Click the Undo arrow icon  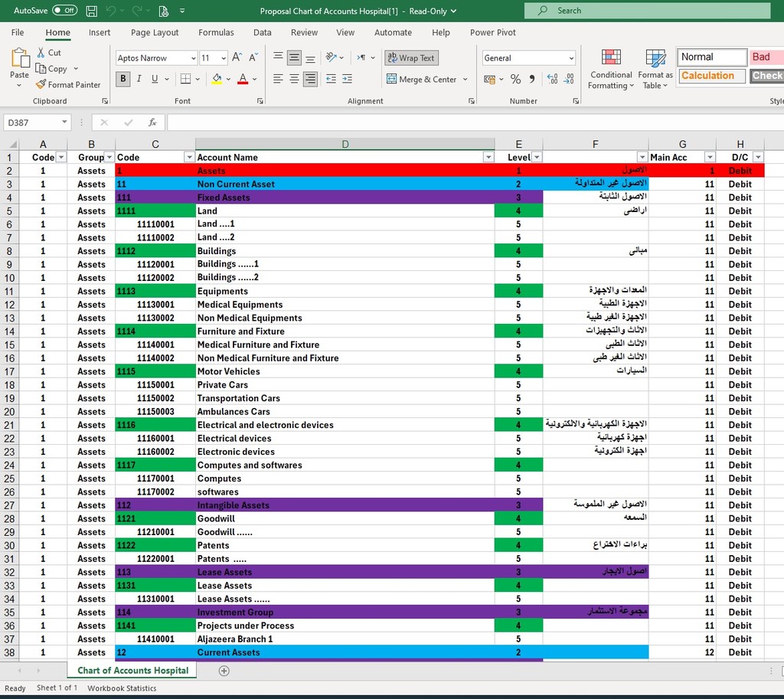(x=111, y=11)
